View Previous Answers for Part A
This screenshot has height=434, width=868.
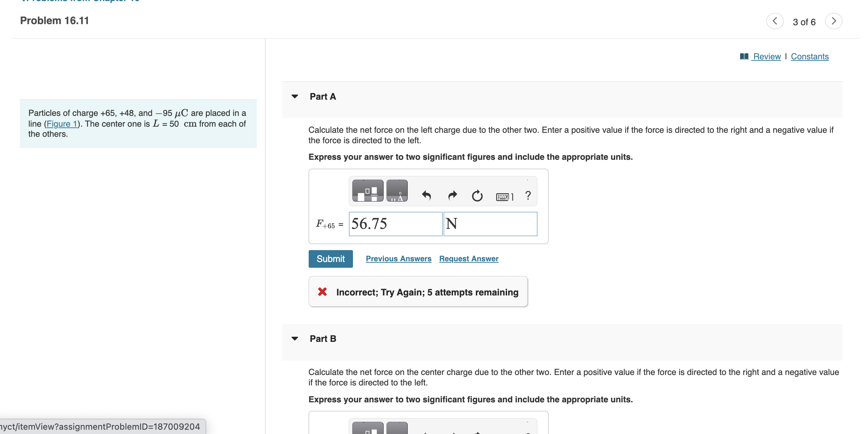pos(398,258)
